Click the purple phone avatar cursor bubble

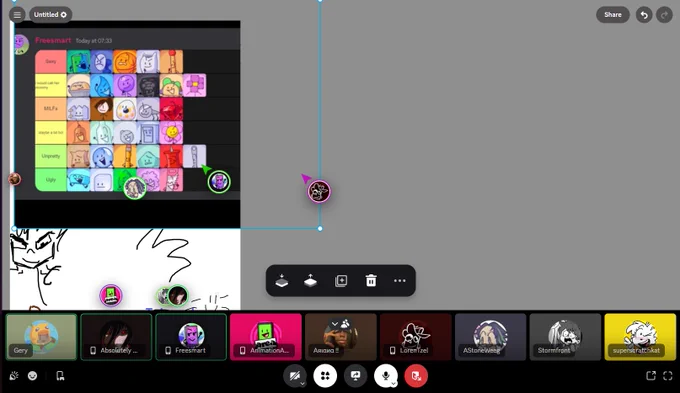[219, 182]
